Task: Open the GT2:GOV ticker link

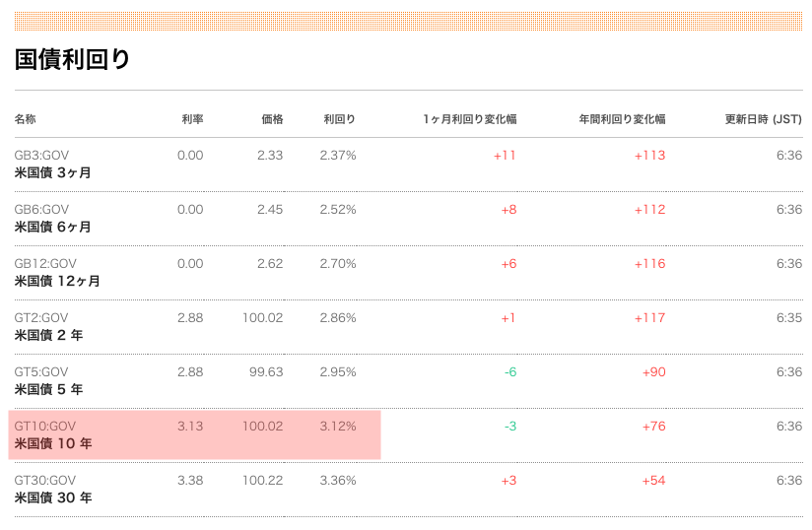Action: [x=41, y=318]
